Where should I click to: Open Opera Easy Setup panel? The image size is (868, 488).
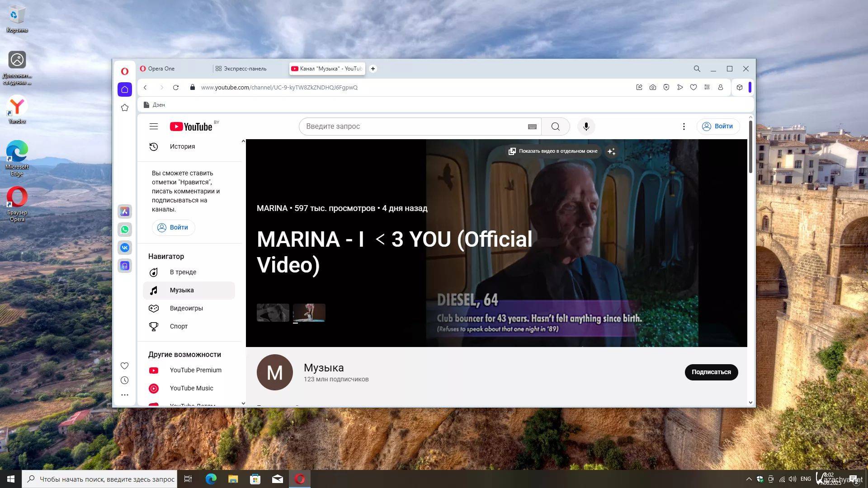pyautogui.click(x=707, y=88)
